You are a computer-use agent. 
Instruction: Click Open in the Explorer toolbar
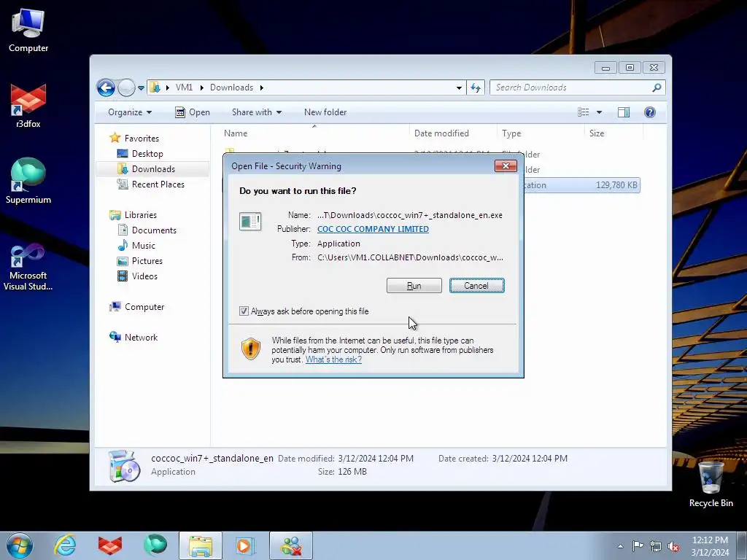pyautogui.click(x=193, y=112)
